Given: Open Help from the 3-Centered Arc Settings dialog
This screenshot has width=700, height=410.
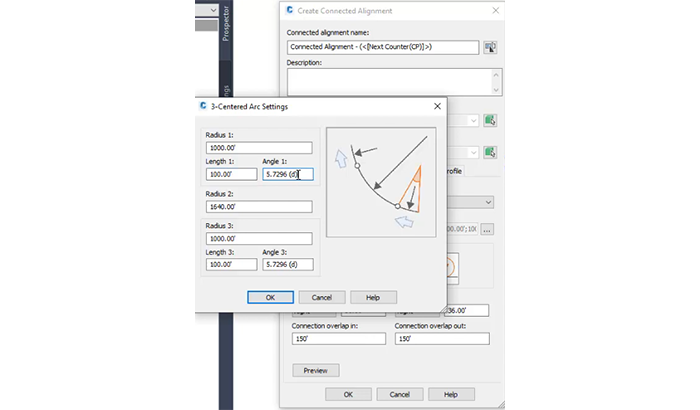Looking at the screenshot, I should 373,297.
